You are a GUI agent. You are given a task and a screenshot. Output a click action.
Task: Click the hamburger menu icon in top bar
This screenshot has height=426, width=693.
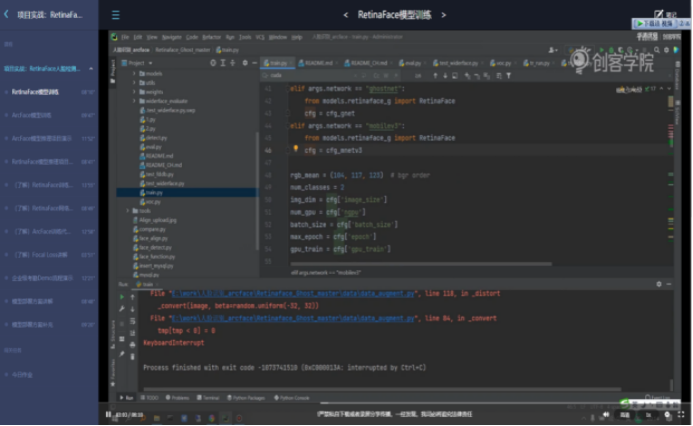coord(116,16)
